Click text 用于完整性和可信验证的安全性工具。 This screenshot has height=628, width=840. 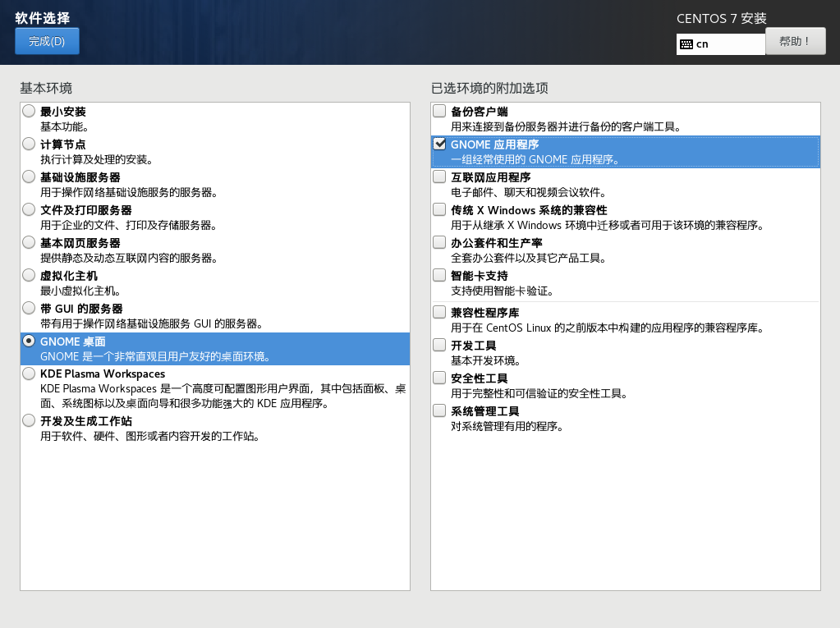click(539, 394)
